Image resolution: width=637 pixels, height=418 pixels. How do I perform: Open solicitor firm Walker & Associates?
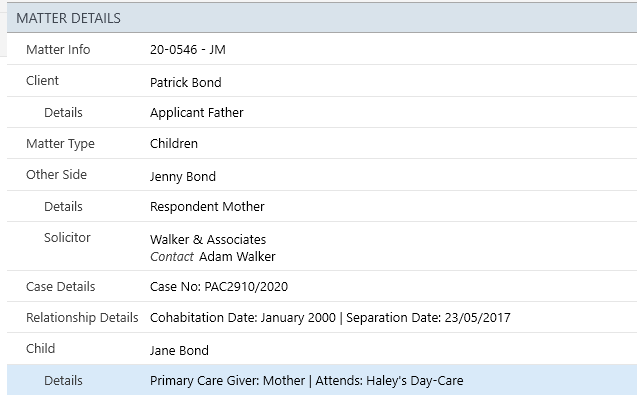[208, 239]
